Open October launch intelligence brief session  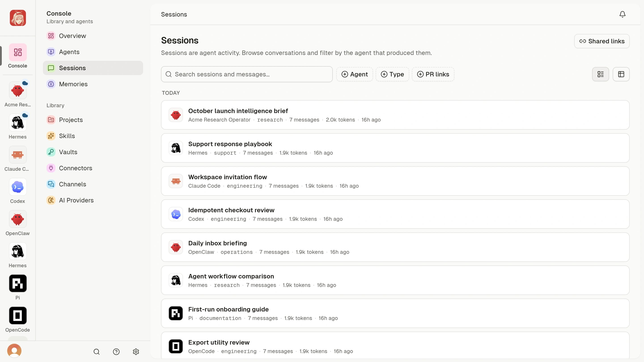(395, 115)
